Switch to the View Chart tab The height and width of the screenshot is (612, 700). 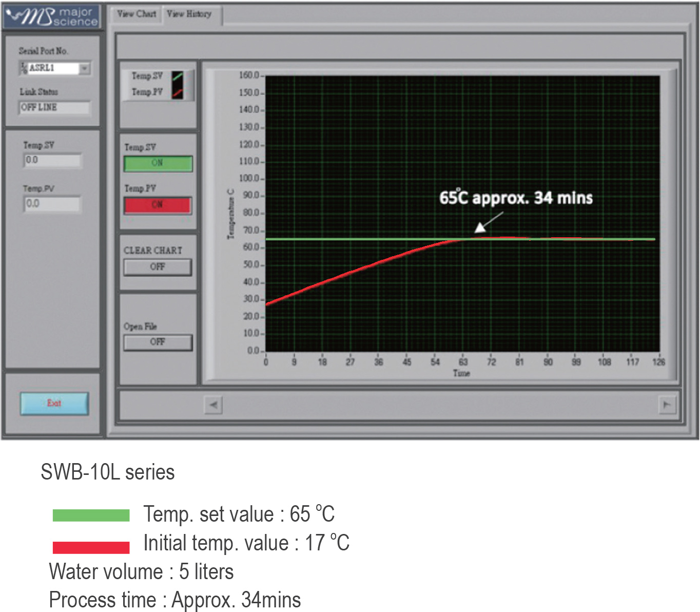tap(136, 14)
